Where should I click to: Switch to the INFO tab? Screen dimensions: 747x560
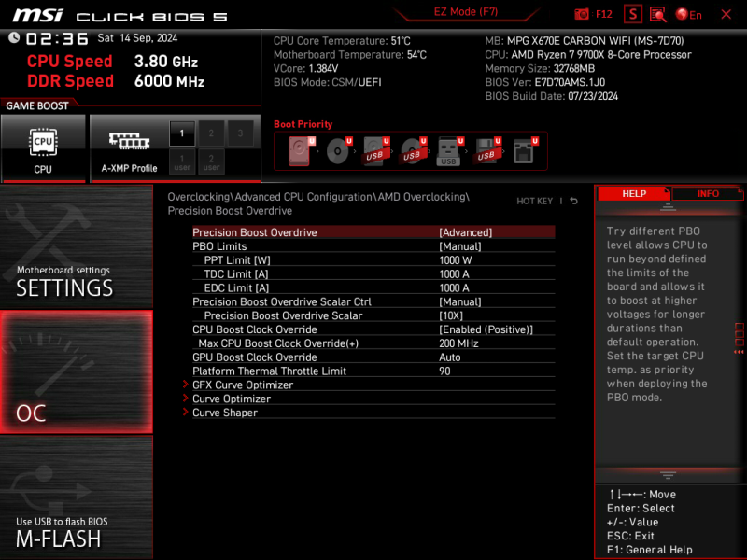click(x=708, y=193)
